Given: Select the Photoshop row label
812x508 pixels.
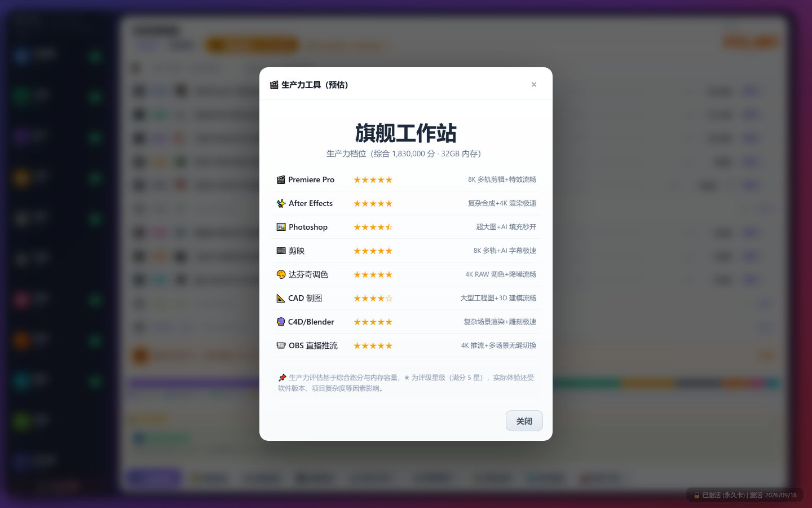Looking at the screenshot, I should (x=308, y=227).
